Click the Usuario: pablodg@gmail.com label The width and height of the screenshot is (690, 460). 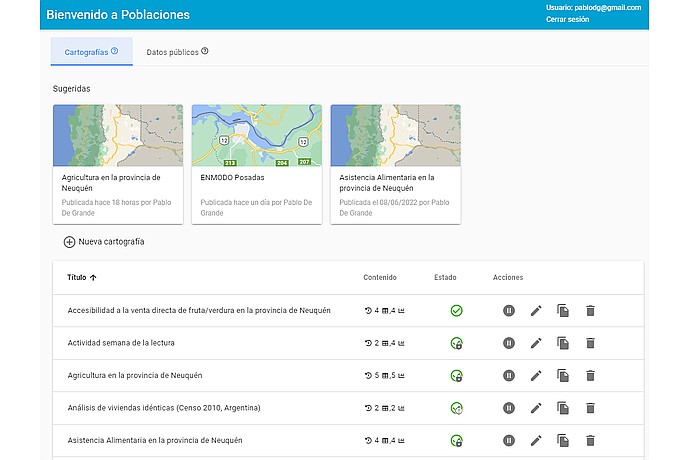coord(594,7)
